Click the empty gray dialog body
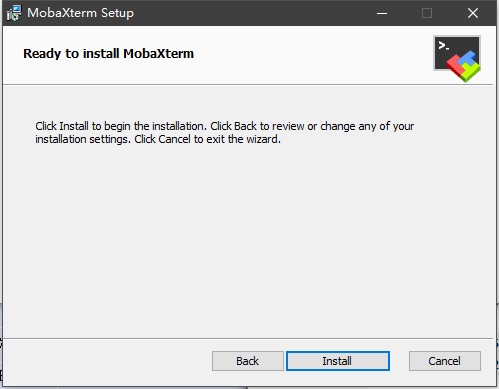The width and height of the screenshot is (499, 389). [x=248, y=240]
